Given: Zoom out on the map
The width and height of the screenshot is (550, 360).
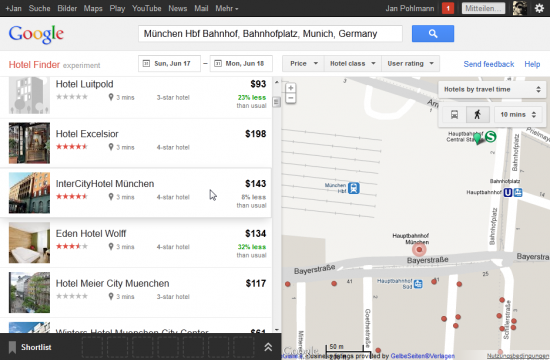Looking at the screenshot, I should (290, 98).
